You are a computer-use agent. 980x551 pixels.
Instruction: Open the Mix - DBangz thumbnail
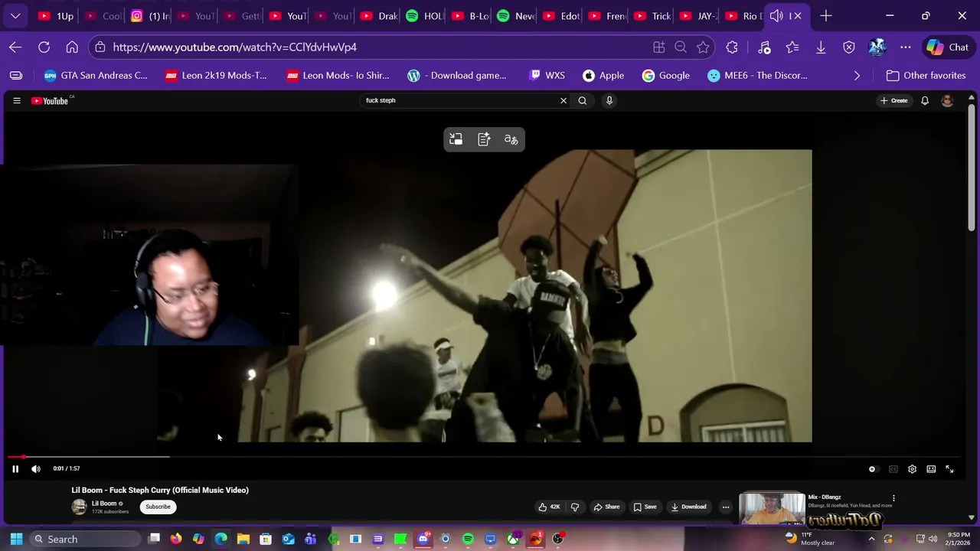click(x=772, y=509)
